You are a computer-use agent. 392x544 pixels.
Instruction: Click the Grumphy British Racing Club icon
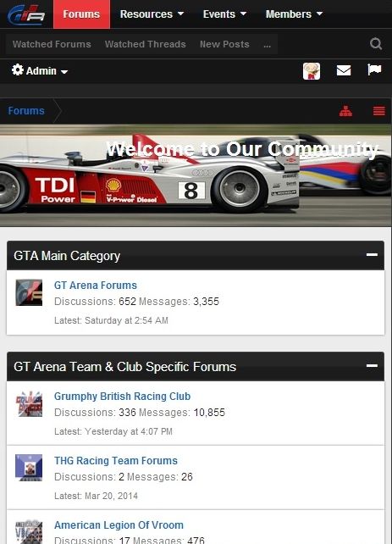pos(29,403)
